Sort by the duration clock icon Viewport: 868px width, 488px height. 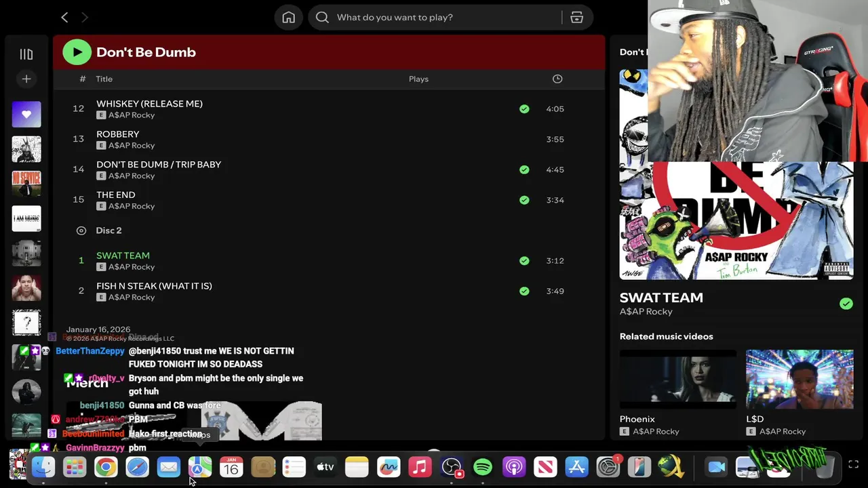pyautogui.click(x=557, y=79)
